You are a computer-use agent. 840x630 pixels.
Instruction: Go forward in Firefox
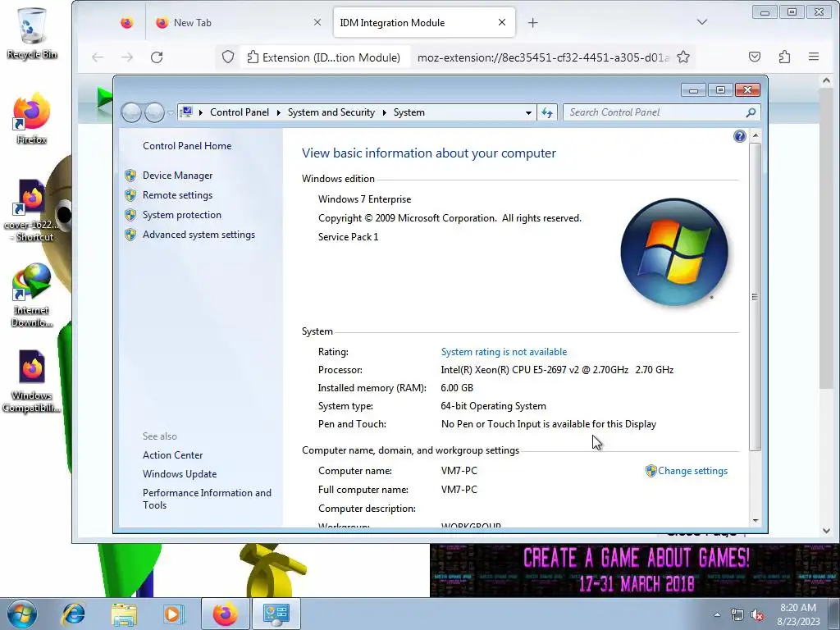(127, 57)
